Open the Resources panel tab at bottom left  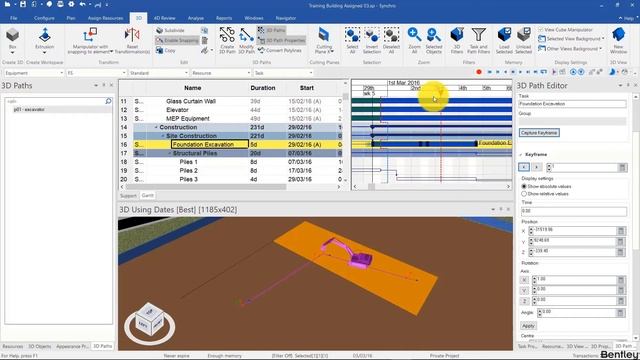click(12, 346)
